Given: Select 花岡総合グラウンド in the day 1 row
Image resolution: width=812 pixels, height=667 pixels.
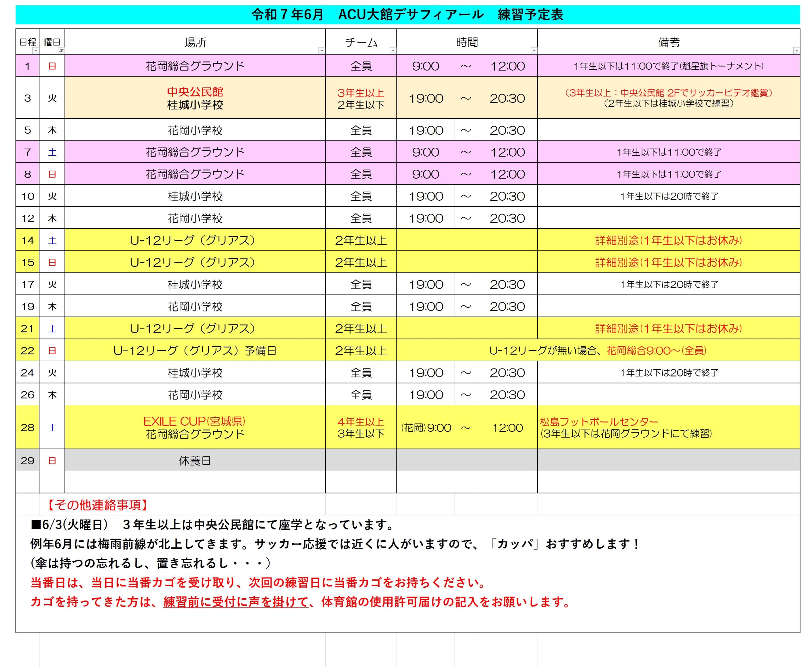Looking at the screenshot, I should 195,66.
